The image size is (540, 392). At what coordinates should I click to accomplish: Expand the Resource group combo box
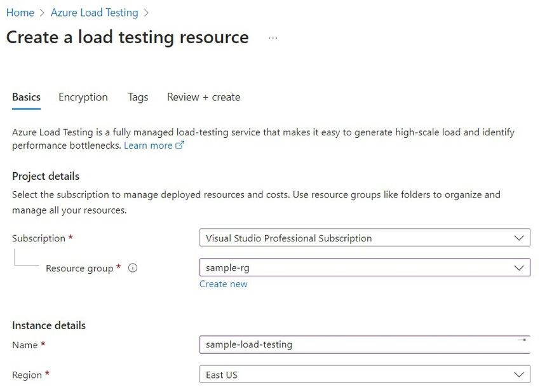pyautogui.click(x=365, y=267)
